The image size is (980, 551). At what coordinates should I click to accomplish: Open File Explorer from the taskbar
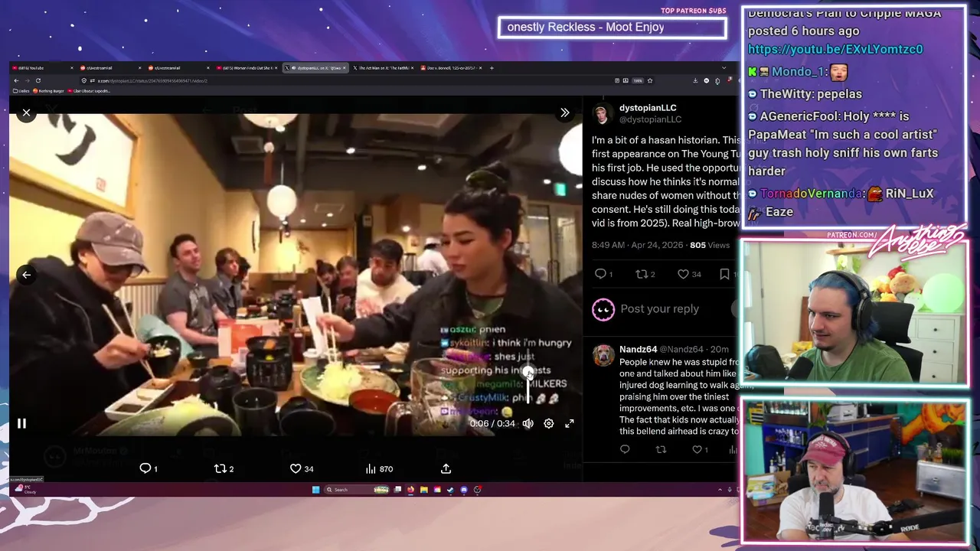click(423, 490)
